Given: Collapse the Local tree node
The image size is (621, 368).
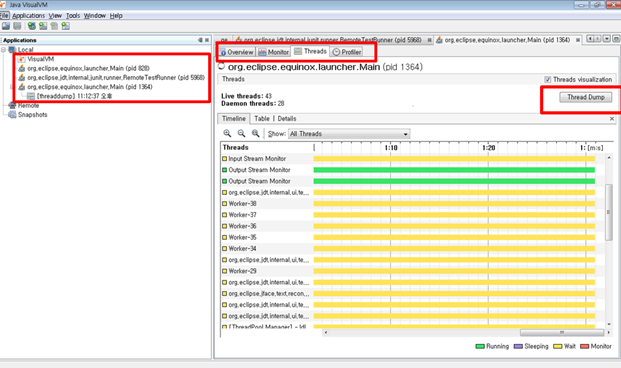Looking at the screenshot, I should [3, 50].
